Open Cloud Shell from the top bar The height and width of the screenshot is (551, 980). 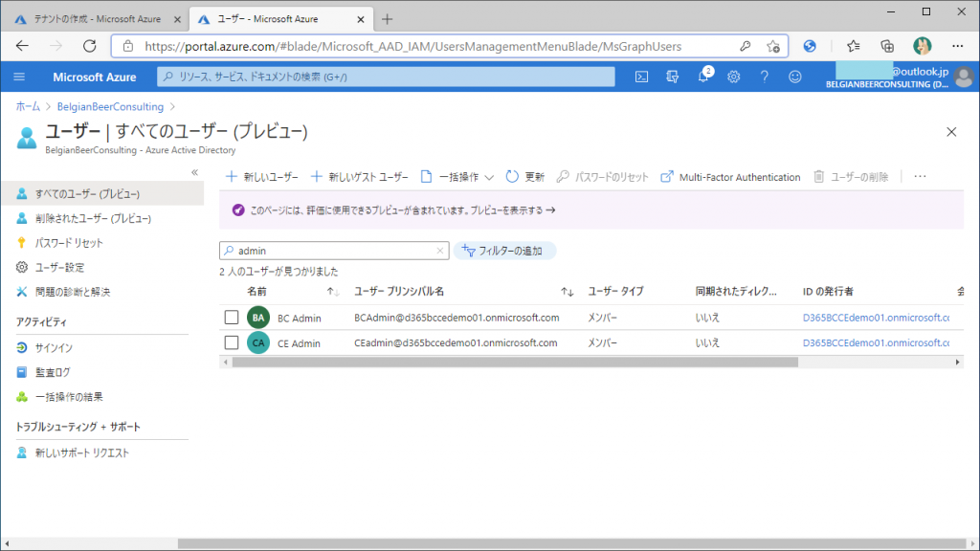pyautogui.click(x=641, y=77)
